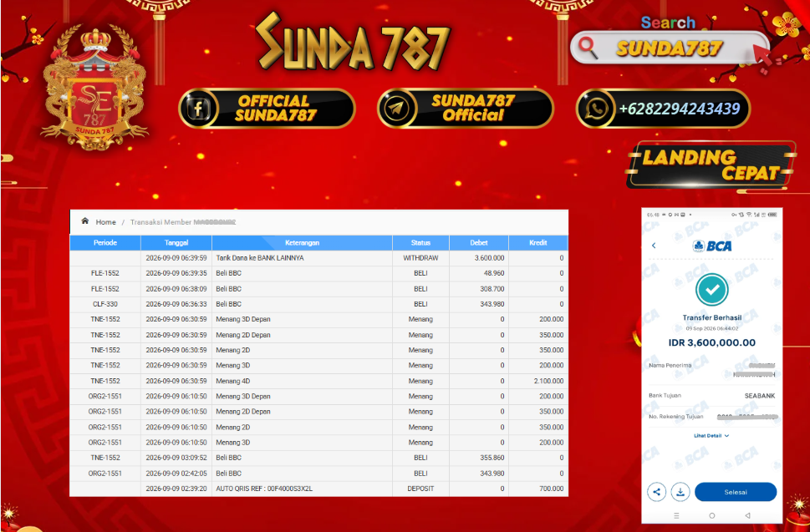Click the Status column header
This screenshot has width=810, height=532.
pyautogui.click(x=420, y=242)
